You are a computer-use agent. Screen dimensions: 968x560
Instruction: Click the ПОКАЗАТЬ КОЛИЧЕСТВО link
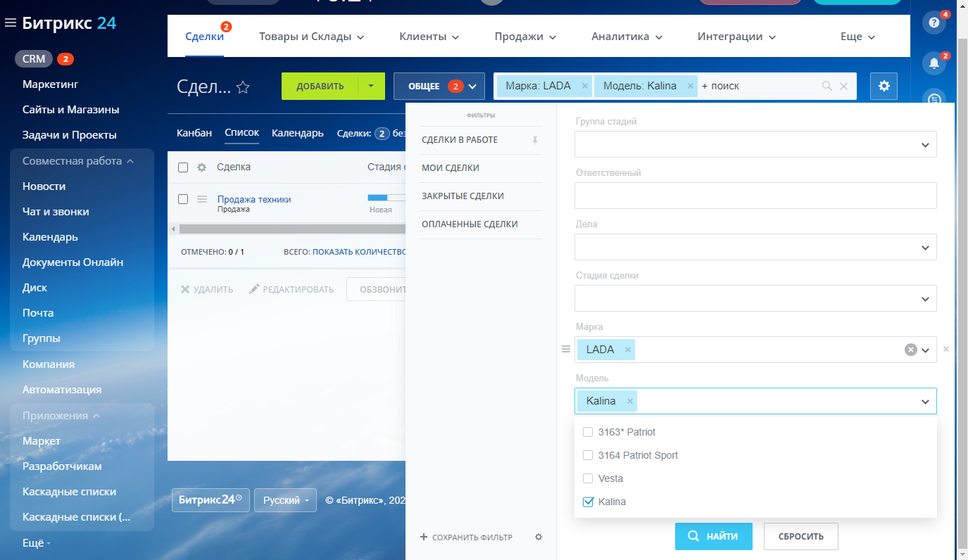click(359, 251)
